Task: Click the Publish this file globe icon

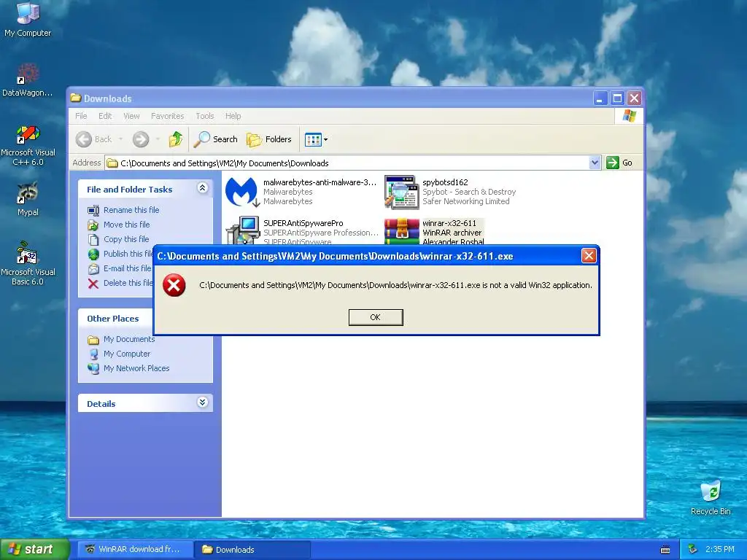Action: point(93,254)
